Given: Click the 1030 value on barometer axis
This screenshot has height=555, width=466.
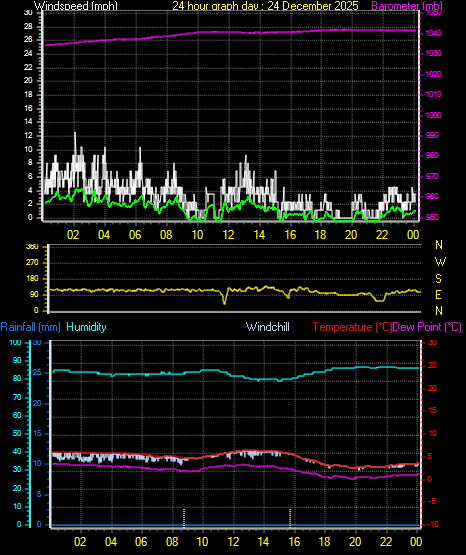Looking at the screenshot, I should pyautogui.click(x=433, y=53).
